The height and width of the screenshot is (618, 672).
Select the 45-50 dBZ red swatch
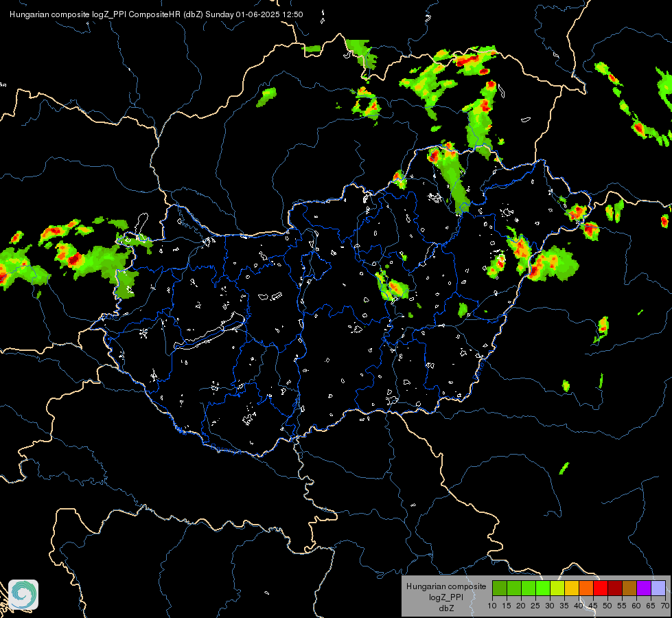click(x=601, y=588)
